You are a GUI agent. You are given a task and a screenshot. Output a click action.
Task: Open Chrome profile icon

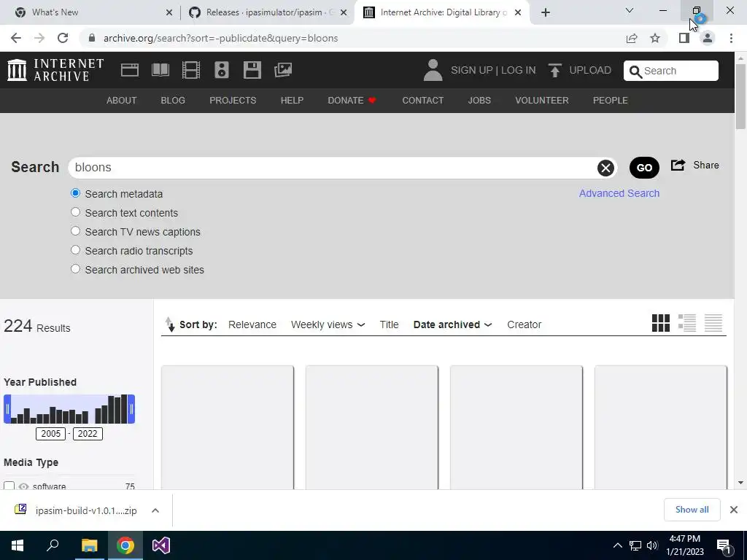[708, 38]
